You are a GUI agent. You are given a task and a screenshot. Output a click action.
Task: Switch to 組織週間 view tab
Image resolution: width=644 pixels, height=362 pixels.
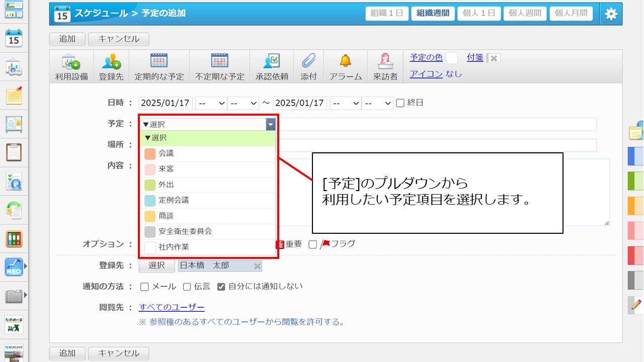point(433,14)
